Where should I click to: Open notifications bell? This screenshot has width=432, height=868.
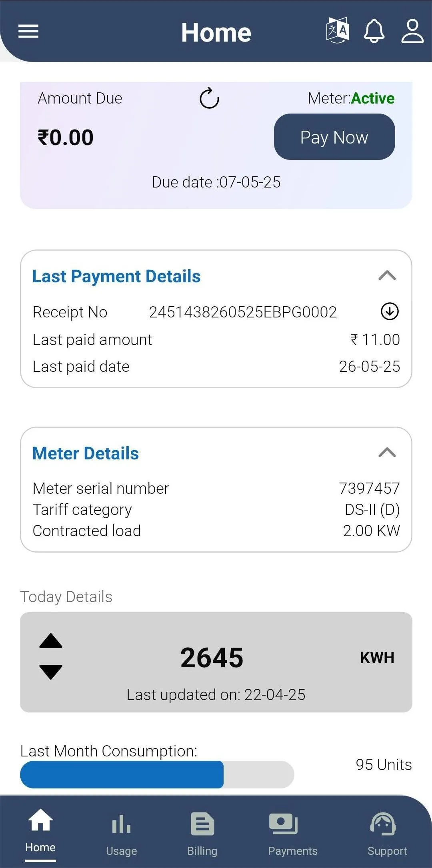(x=374, y=31)
